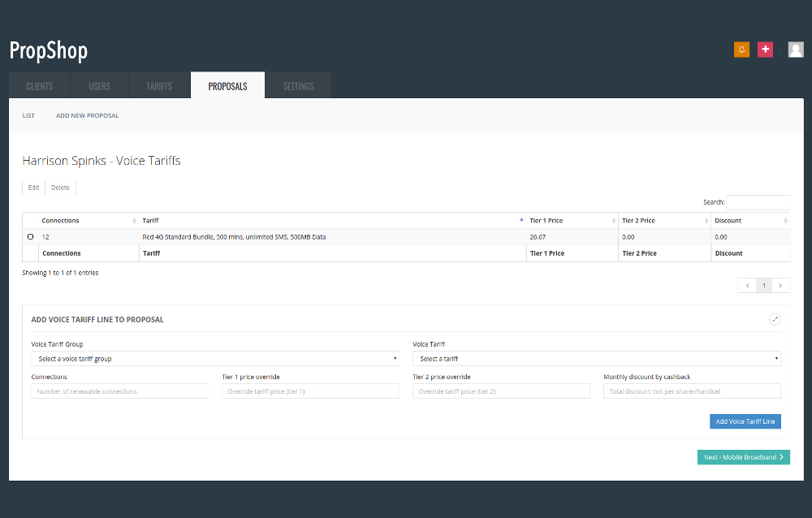Screen dimensions: 812x518
Task: Click the Add New Proposal link
Action: click(x=87, y=115)
